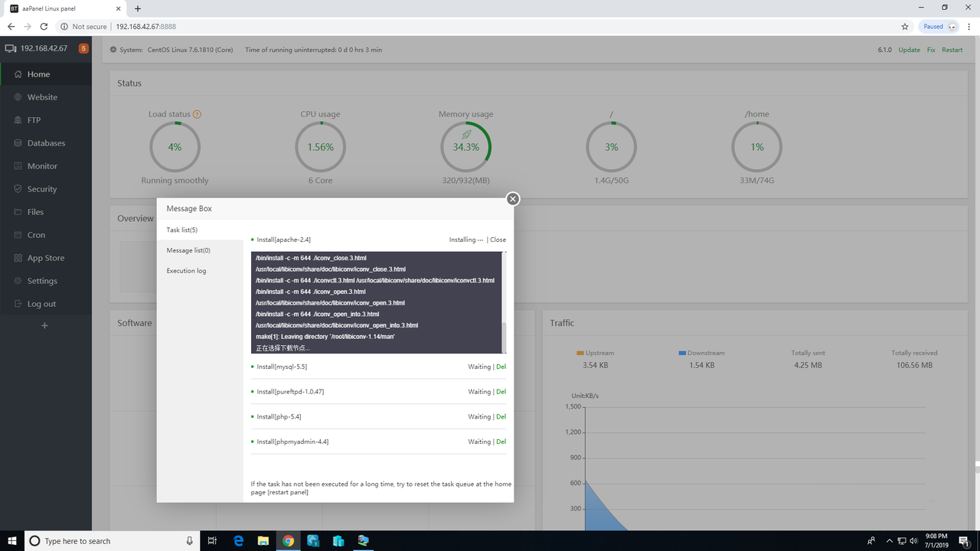Select the aaPanel Linux panel tab
Screen dimensions: 980x551
65,8
